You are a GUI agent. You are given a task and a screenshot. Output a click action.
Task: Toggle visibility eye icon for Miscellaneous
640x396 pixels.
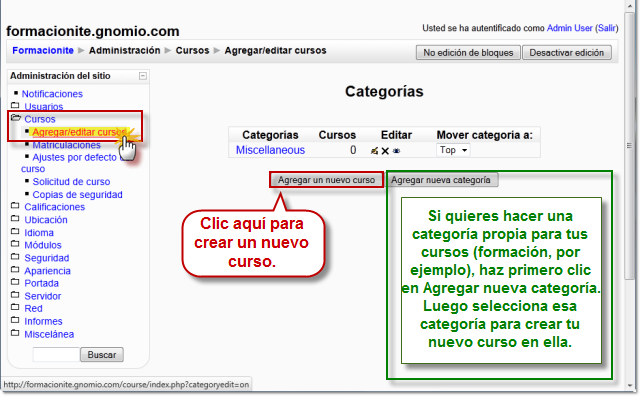click(396, 151)
